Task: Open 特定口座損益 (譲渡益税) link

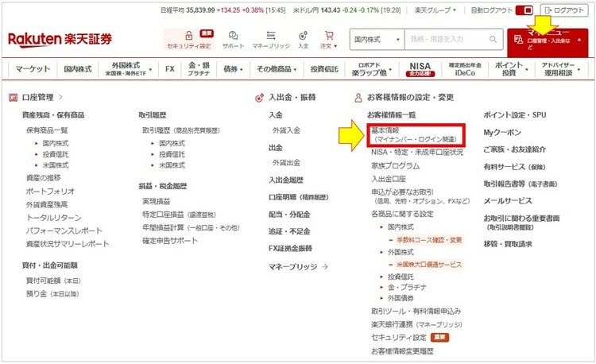Action: click(x=179, y=215)
